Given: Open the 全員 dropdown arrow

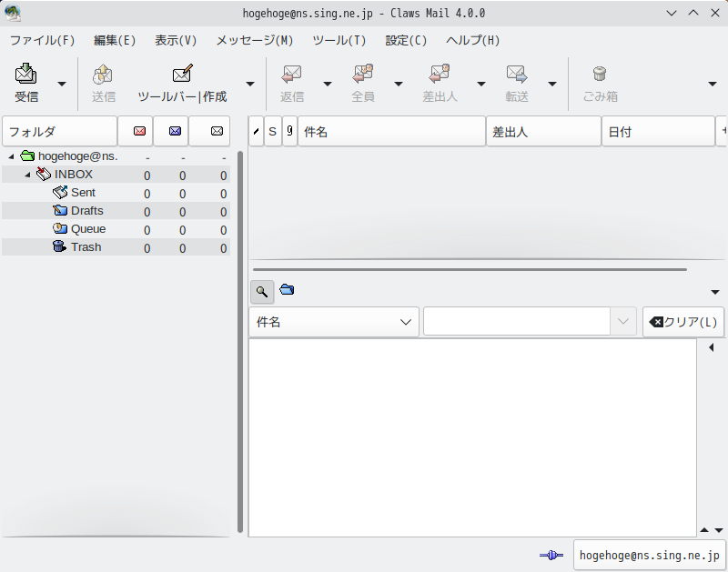Looking at the screenshot, I should 399,84.
